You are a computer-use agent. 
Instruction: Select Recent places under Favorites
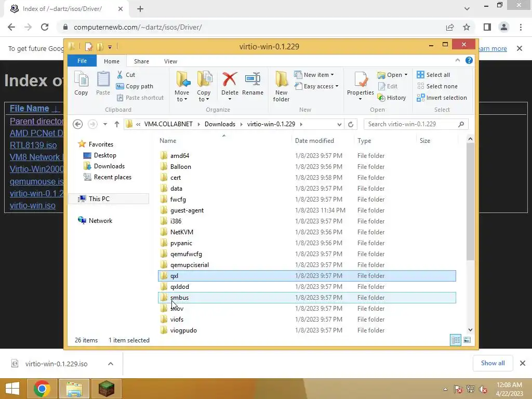pos(113,177)
